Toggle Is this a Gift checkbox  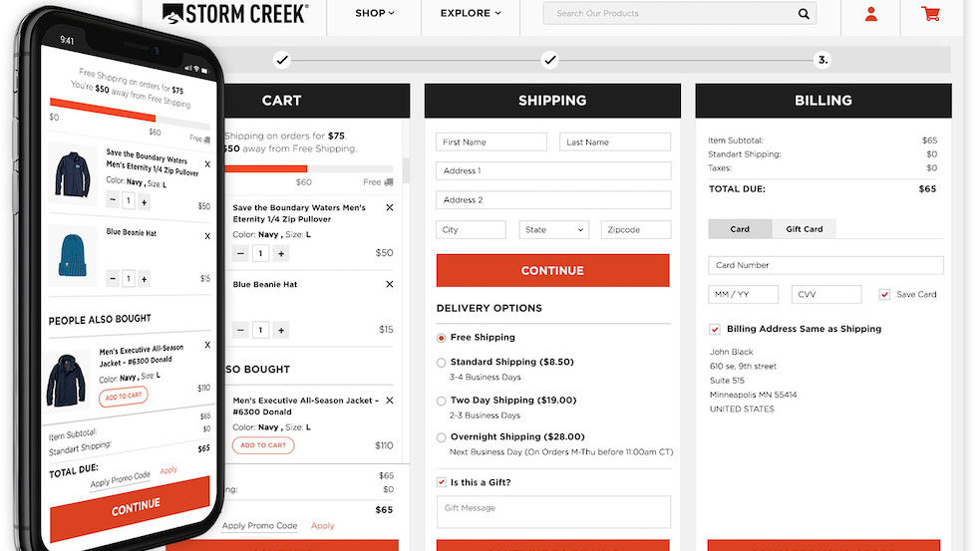[x=442, y=482]
